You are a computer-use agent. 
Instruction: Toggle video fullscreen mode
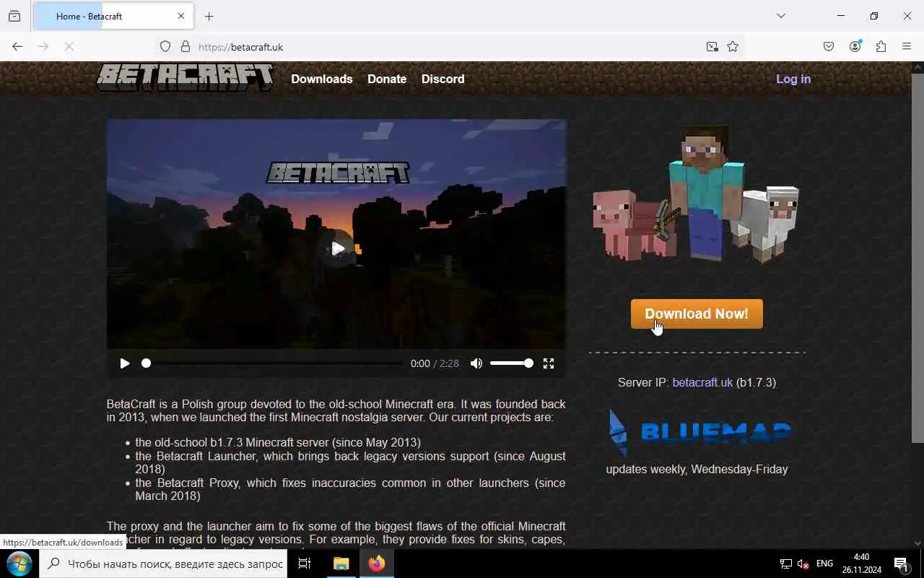[x=549, y=363]
